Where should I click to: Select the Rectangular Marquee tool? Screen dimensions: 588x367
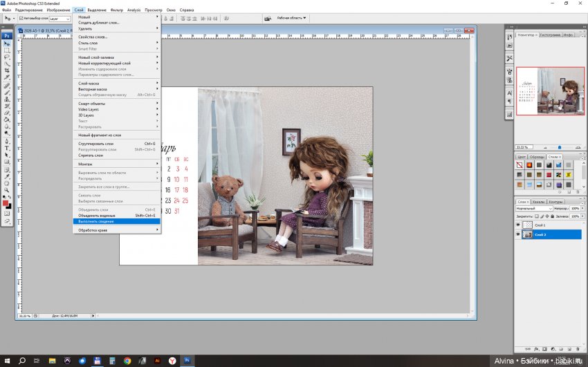coord(7,50)
